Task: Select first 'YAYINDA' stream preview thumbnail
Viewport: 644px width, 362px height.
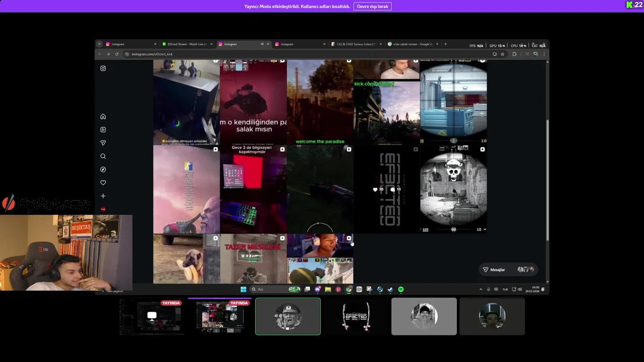Action: 151,316
